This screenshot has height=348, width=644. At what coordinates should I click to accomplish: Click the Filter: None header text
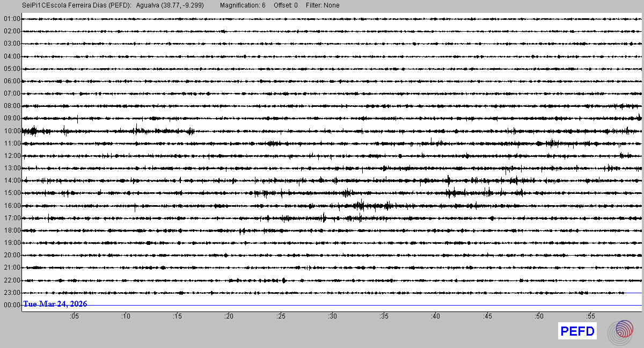point(323,5)
